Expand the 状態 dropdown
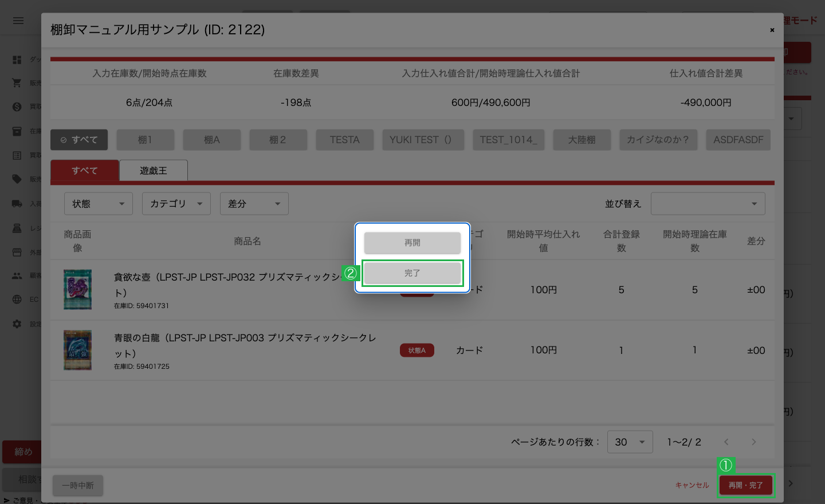The width and height of the screenshot is (825, 504). coord(99,204)
